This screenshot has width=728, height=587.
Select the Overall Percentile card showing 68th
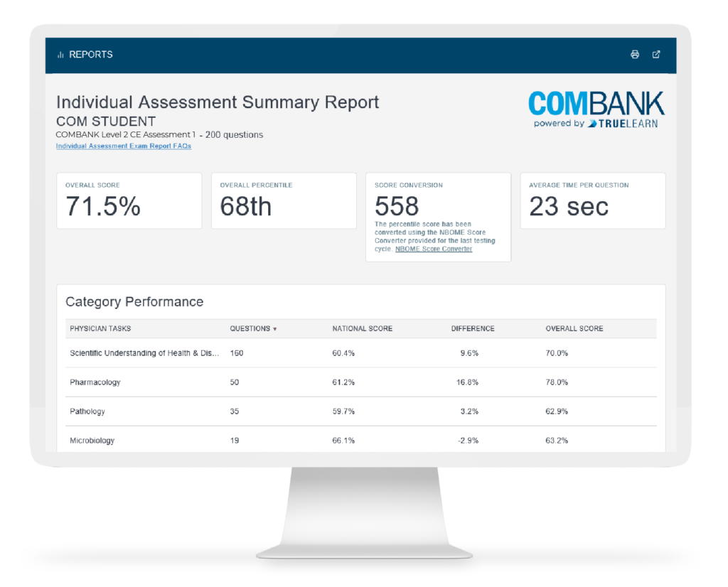tap(284, 200)
